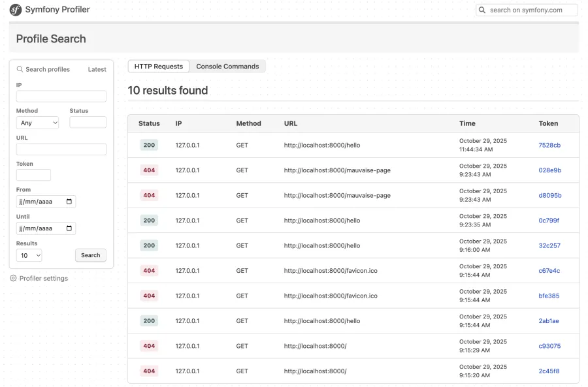Open profile token c67e4c for favicon.ico
The image size is (588, 387).
[548, 270]
